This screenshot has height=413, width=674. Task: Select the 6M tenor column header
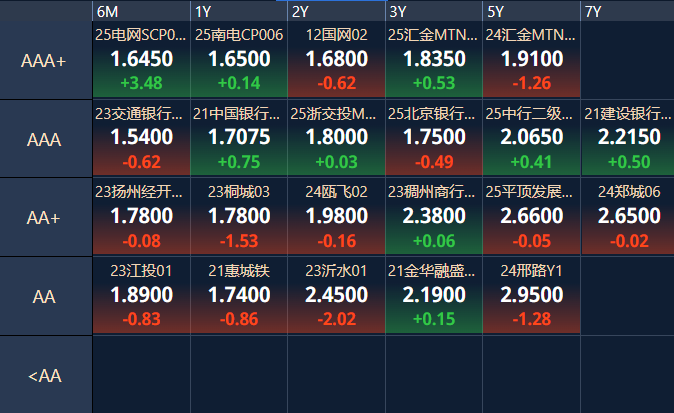(x=141, y=11)
